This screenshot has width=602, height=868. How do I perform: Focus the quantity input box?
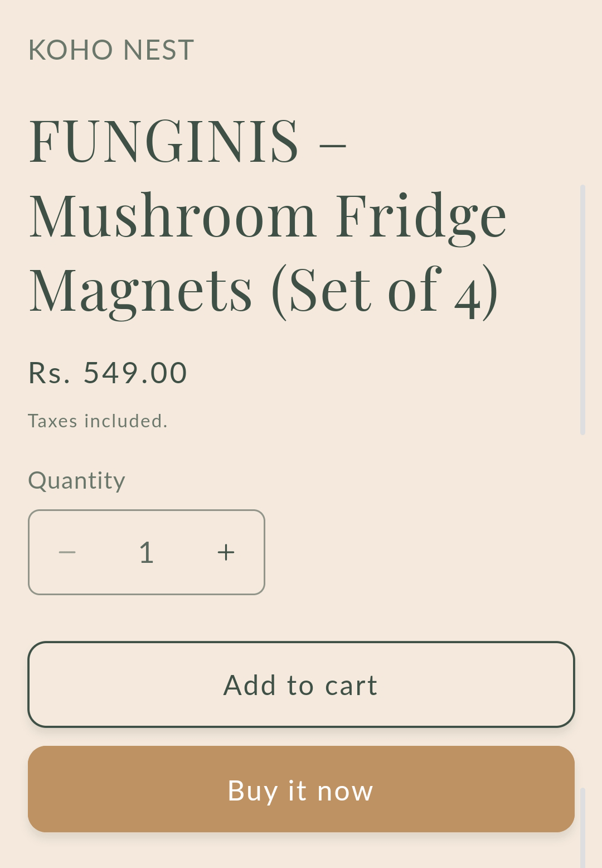[147, 552]
